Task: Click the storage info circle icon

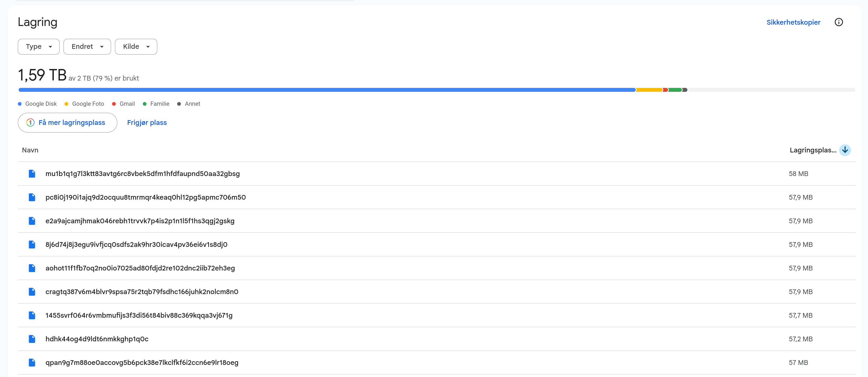Action: 838,22
